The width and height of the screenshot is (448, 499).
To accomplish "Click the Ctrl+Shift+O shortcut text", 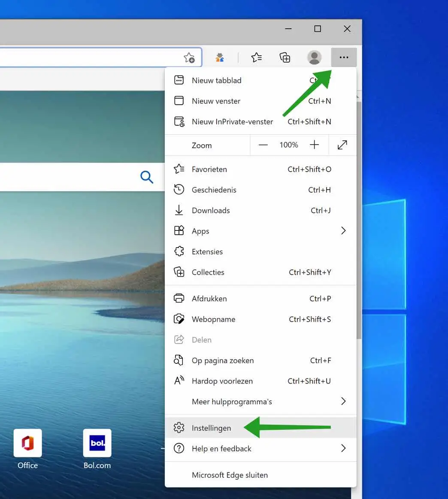I will [x=309, y=169].
